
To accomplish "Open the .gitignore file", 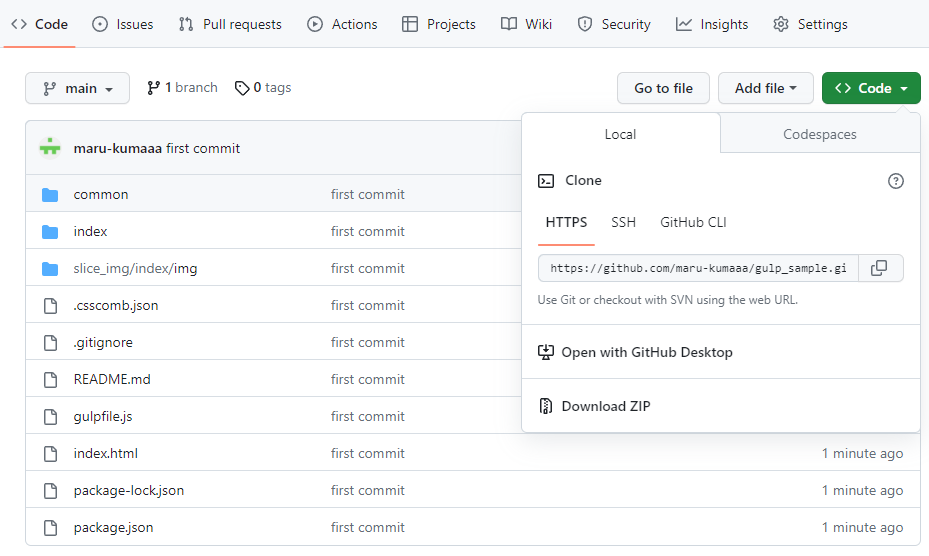I will 103,343.
